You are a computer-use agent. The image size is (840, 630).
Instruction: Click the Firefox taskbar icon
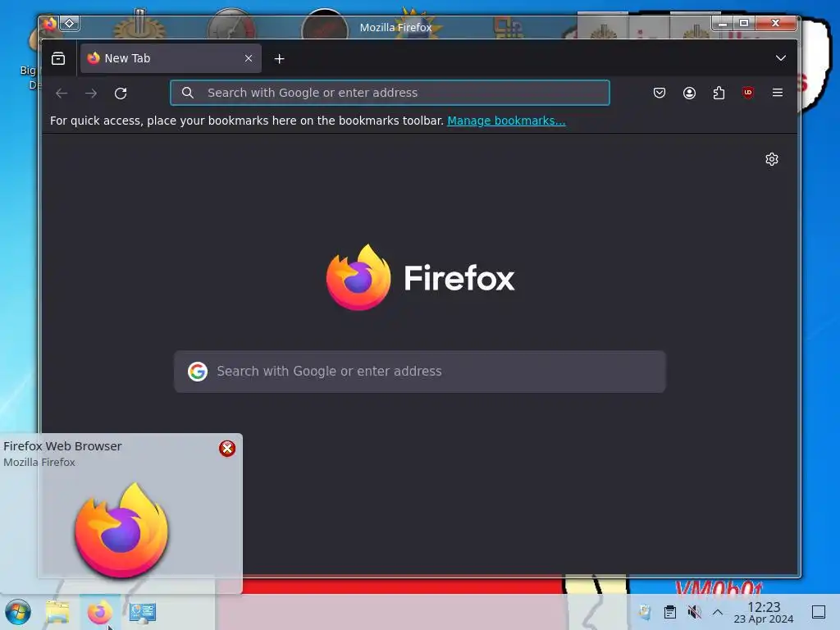click(x=99, y=612)
